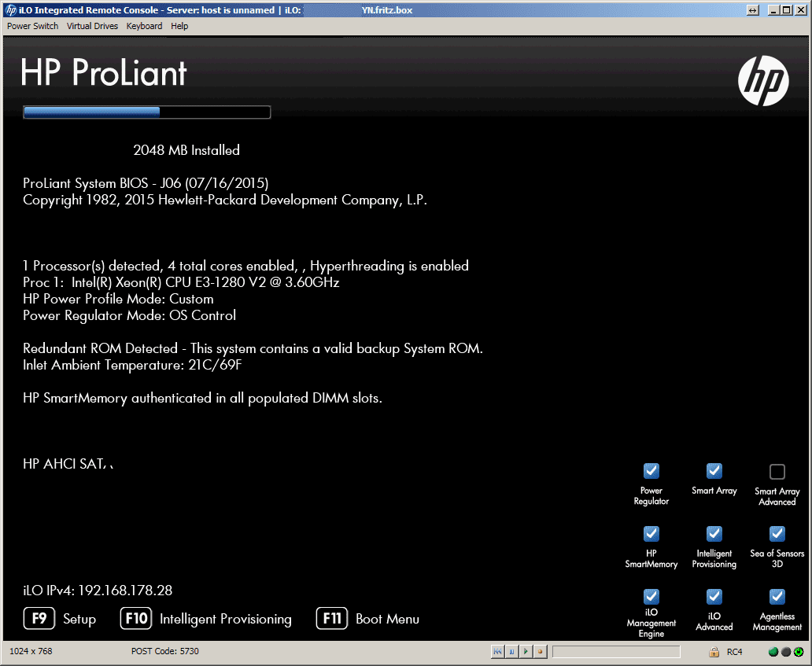Click "Power Regulator Mode: OS Control" text
Image resolution: width=812 pixels, height=666 pixels.
[130, 315]
